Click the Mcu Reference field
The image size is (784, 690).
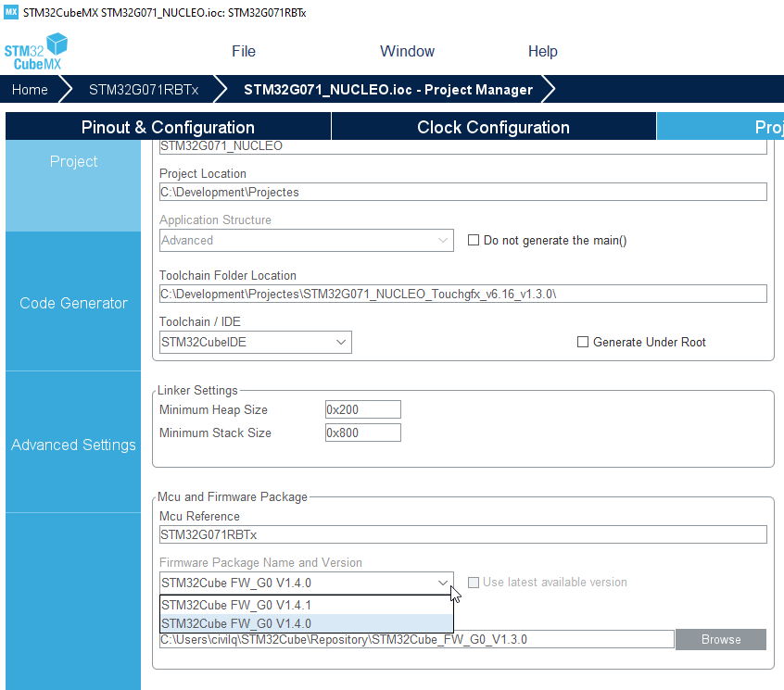[462, 534]
